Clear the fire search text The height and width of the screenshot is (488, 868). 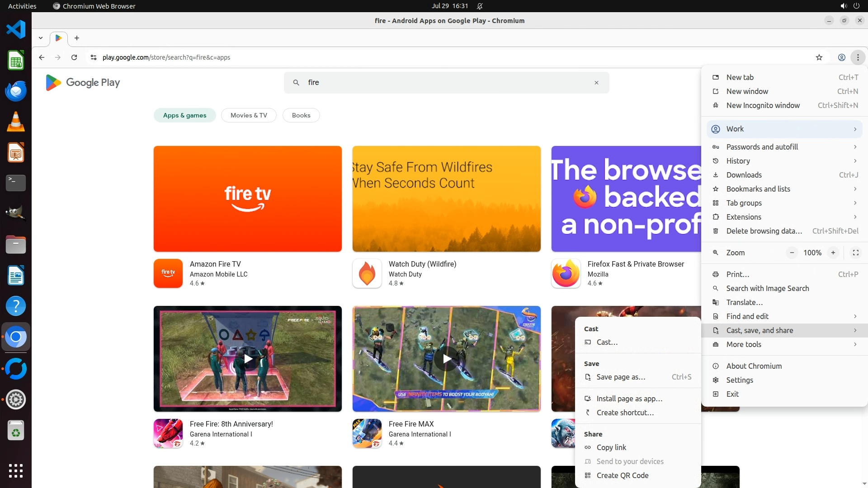pyautogui.click(x=596, y=83)
